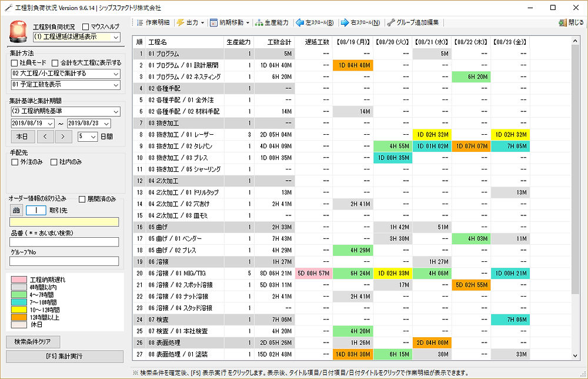588x379 pixels.
Task: Click the グループ追加編集 wrench icon
Action: point(391,23)
